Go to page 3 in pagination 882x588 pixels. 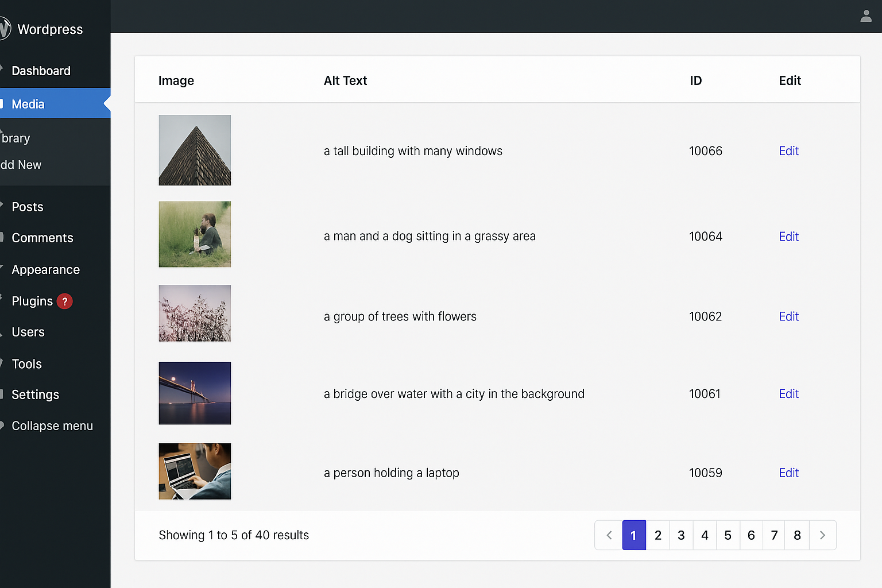click(x=681, y=535)
